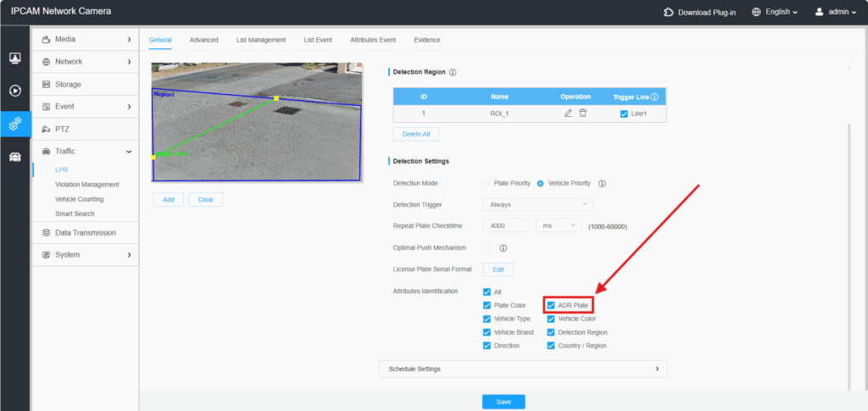Open Vehicle Counting in Traffic menu
Viewport: 868px width, 411px height.
[x=79, y=199]
